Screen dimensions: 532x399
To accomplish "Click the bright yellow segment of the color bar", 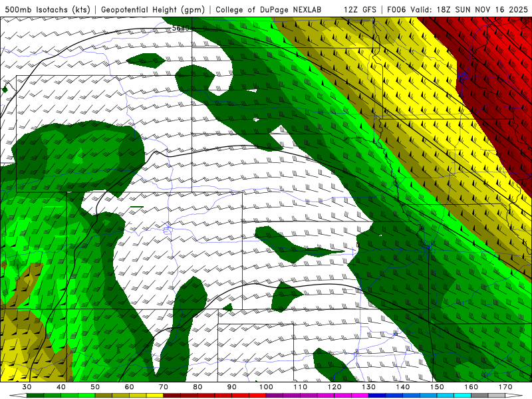I will 155,396.
